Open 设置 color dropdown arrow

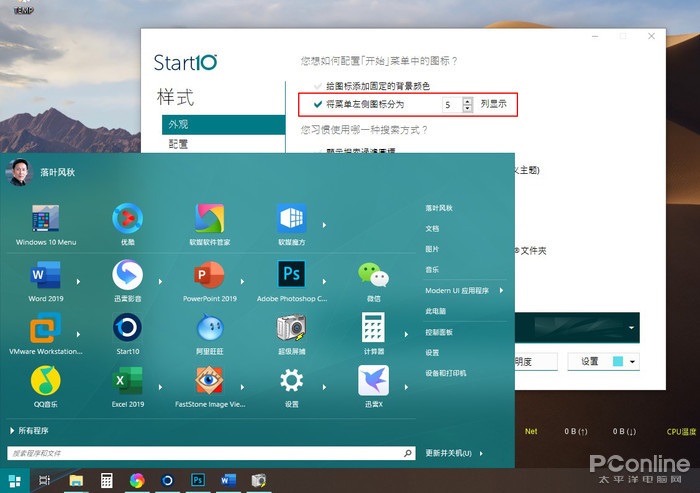[x=632, y=362]
